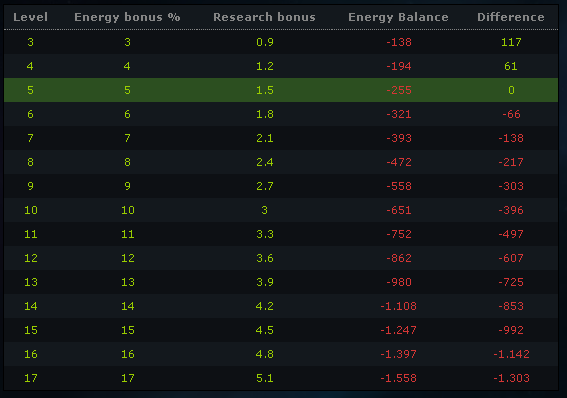Click the Energy Balance column header
Screen dimensions: 567x398
(398, 17)
